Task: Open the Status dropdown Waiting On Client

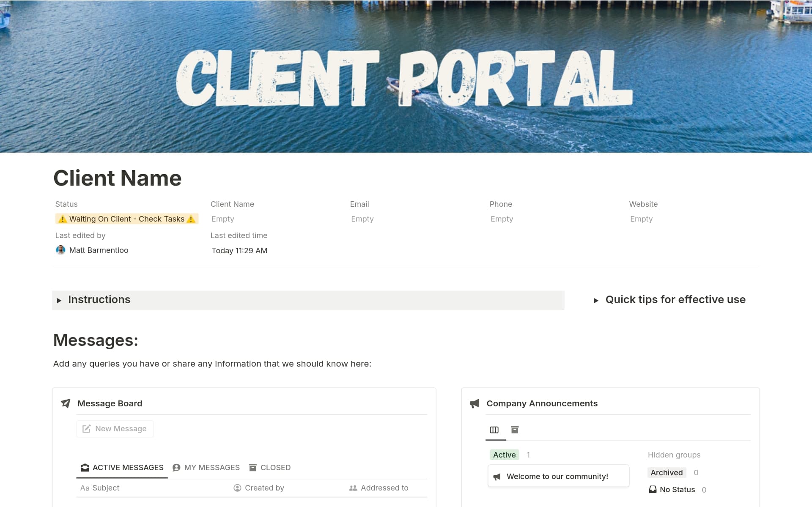Action: (x=126, y=219)
